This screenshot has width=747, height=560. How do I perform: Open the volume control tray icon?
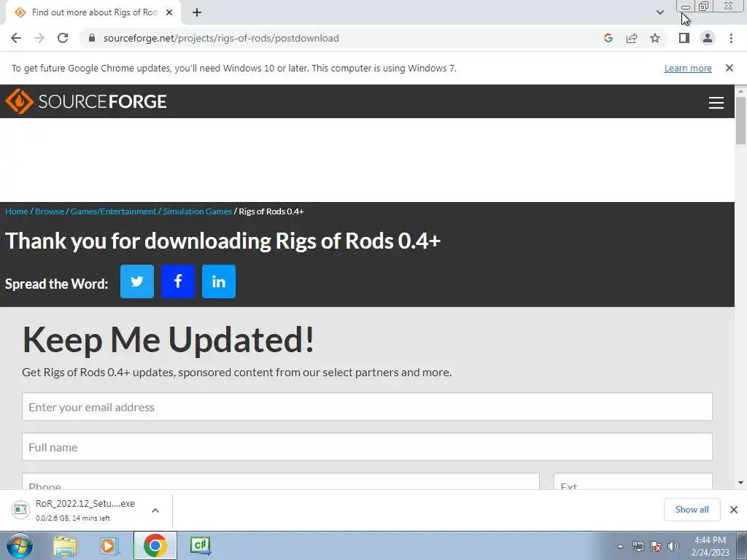pyautogui.click(x=673, y=546)
